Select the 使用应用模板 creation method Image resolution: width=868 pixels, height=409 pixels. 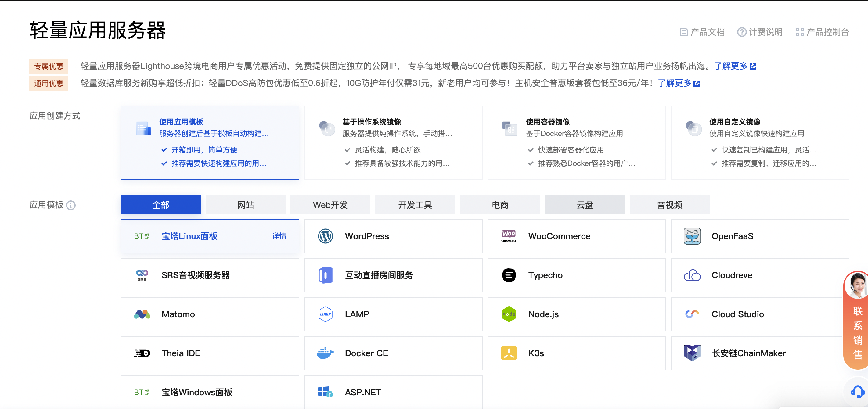[210, 143]
